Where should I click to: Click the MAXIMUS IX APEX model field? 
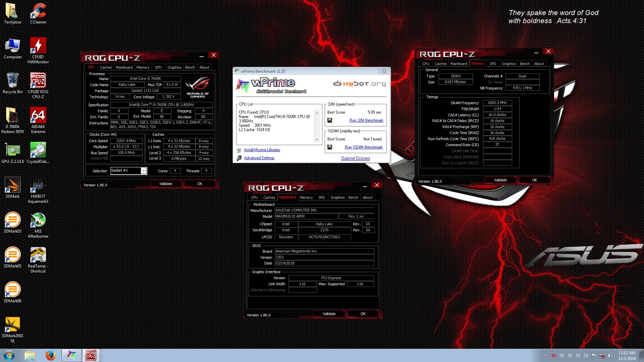point(306,217)
